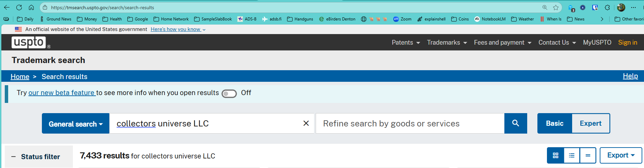Open the Patents dropdown menu
Viewport: 644px width, 168px height.
point(406,43)
